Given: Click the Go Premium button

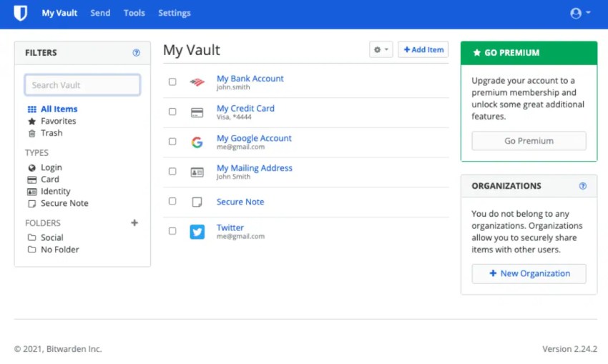Looking at the screenshot, I should tap(529, 141).
